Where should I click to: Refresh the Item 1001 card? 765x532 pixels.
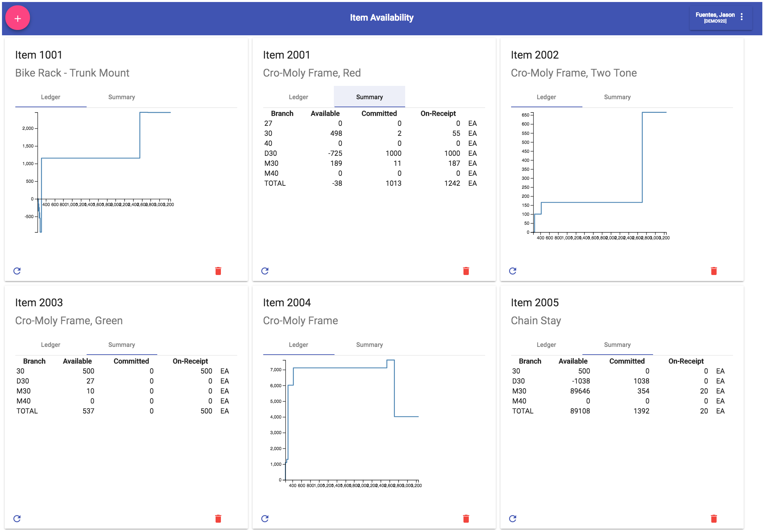(17, 271)
